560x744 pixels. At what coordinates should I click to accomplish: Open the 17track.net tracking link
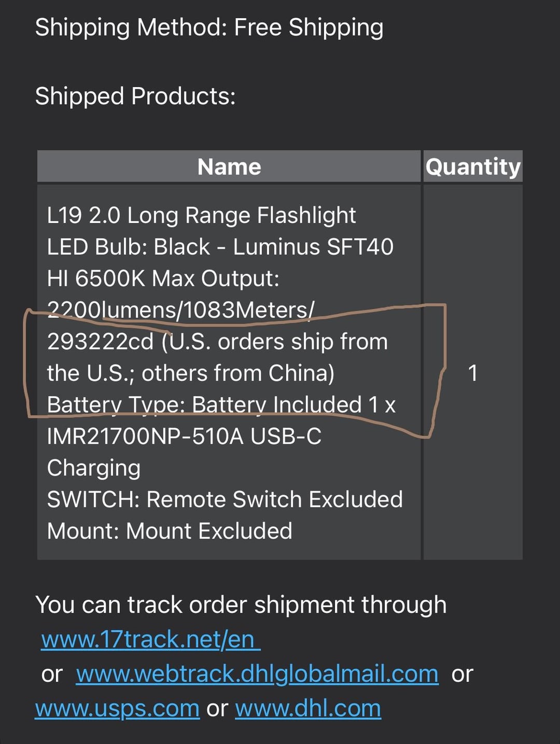pos(150,640)
